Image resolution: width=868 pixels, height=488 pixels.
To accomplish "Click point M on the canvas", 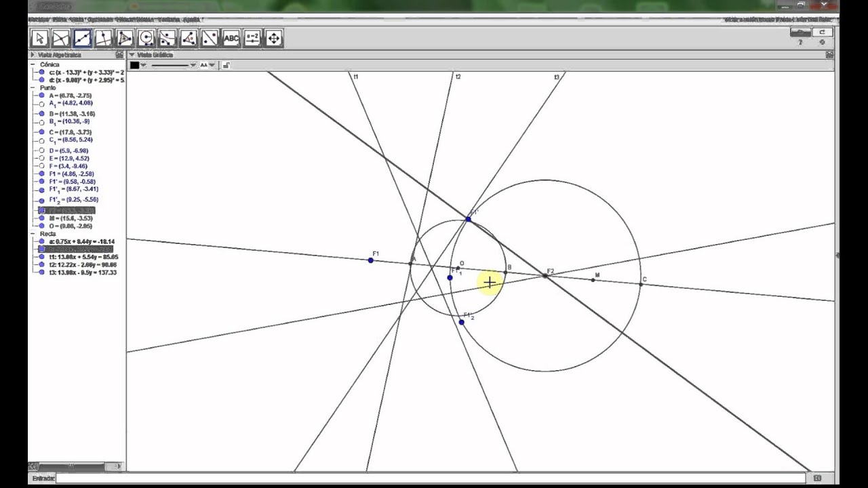I will pos(593,280).
